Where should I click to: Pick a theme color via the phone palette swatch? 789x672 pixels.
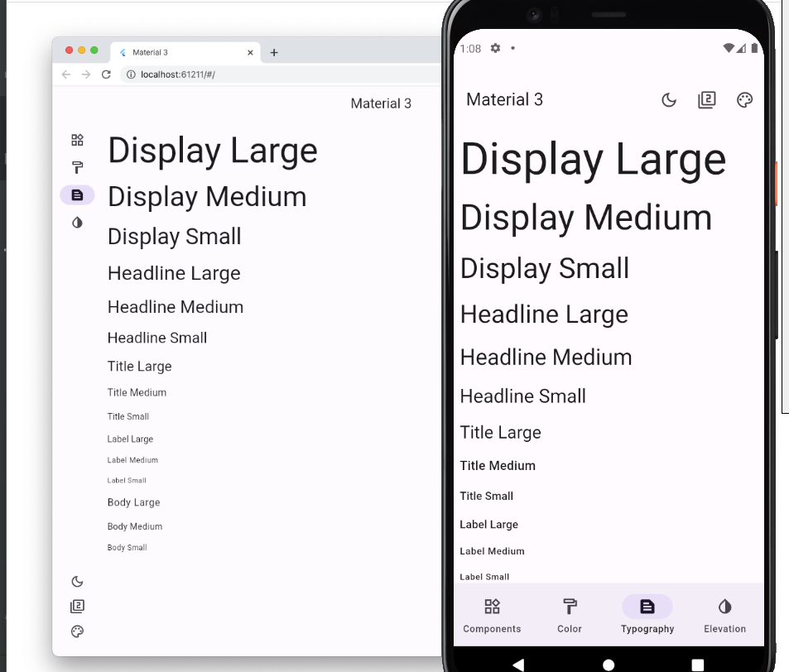point(744,99)
